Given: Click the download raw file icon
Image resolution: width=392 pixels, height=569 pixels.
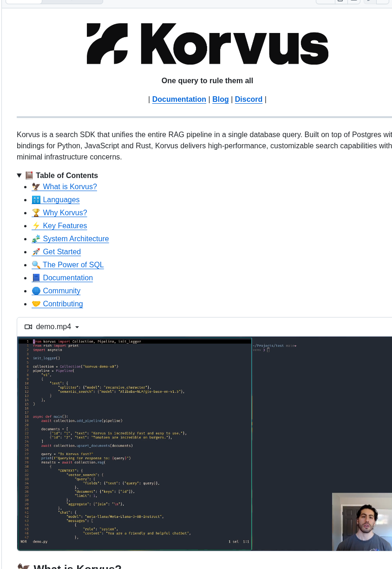Looking at the screenshot, I should point(353,1).
